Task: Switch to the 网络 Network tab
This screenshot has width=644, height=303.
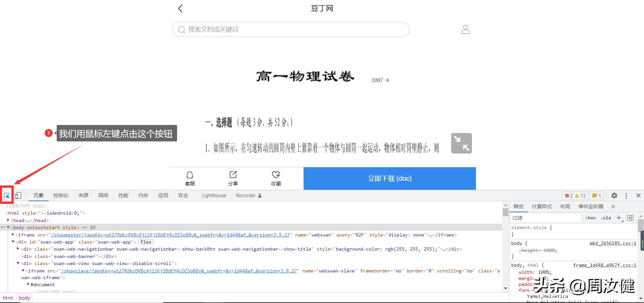Action: point(103,195)
